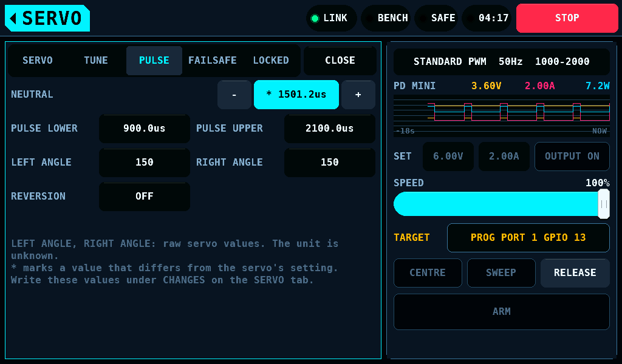Set the 6.00V voltage value
This screenshot has height=364, width=622.
(448, 157)
